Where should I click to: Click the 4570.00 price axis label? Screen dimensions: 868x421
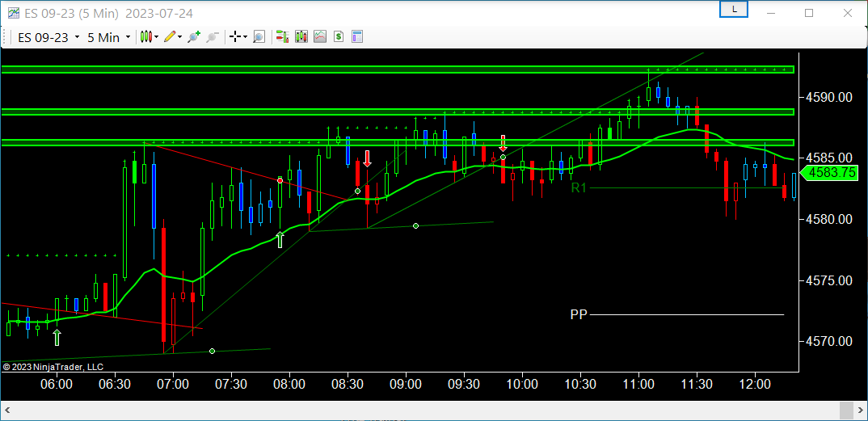coord(828,341)
